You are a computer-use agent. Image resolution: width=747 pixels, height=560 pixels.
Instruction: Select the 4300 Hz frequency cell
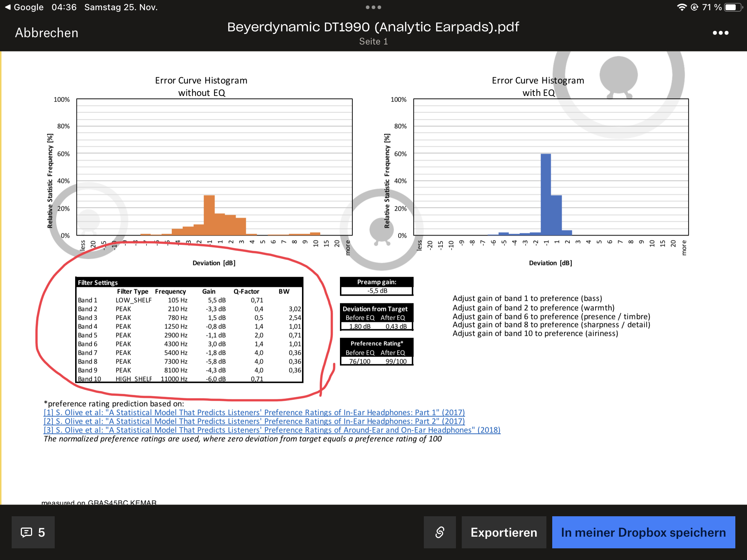pos(176,344)
